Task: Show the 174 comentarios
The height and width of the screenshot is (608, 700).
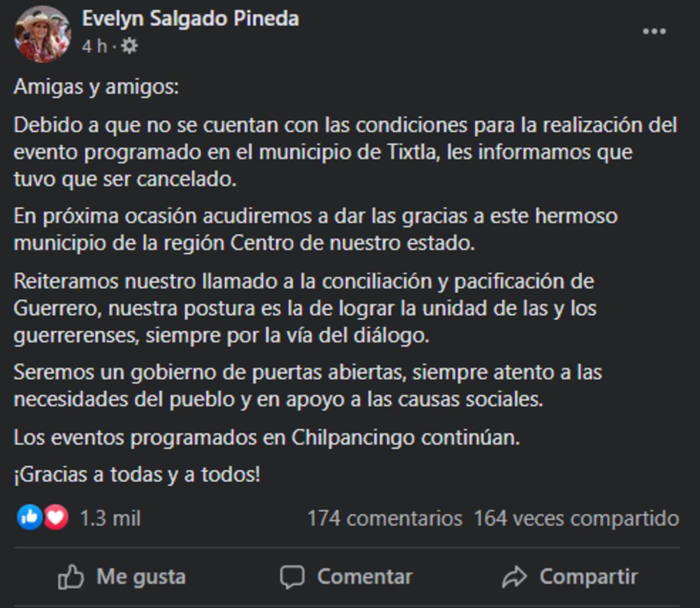Action: pos(385,518)
